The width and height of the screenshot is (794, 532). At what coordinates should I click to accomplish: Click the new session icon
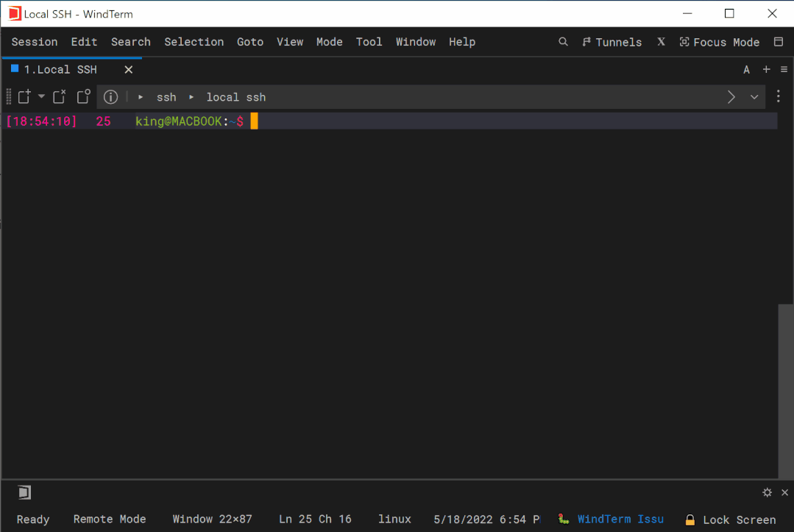pyautogui.click(x=24, y=96)
